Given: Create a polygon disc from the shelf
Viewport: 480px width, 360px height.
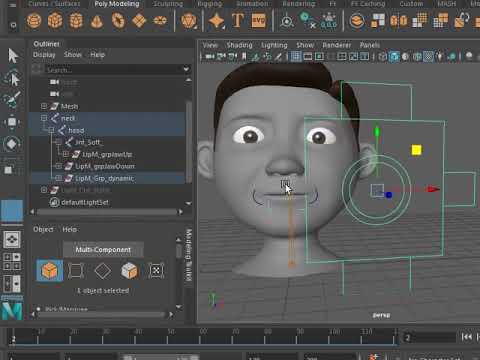Looking at the screenshot, I should tap(160, 21).
